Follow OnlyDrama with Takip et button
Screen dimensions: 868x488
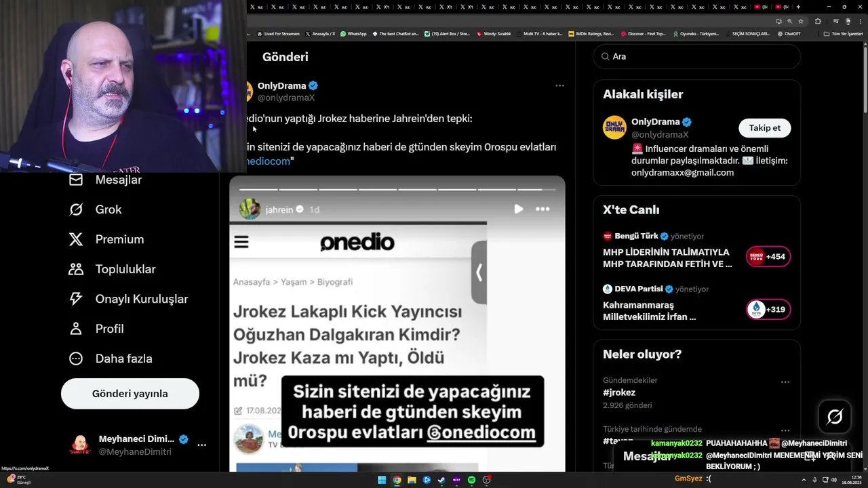tap(765, 127)
